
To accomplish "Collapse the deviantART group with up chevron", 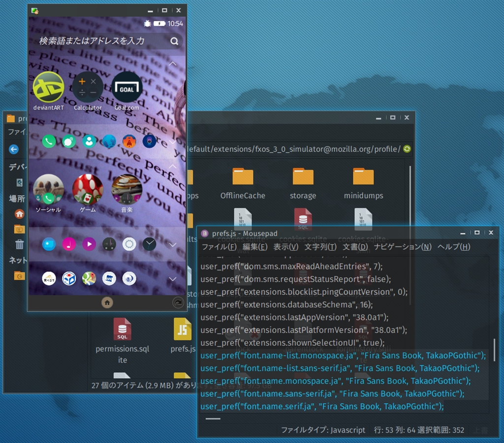I will pyautogui.click(x=173, y=63).
